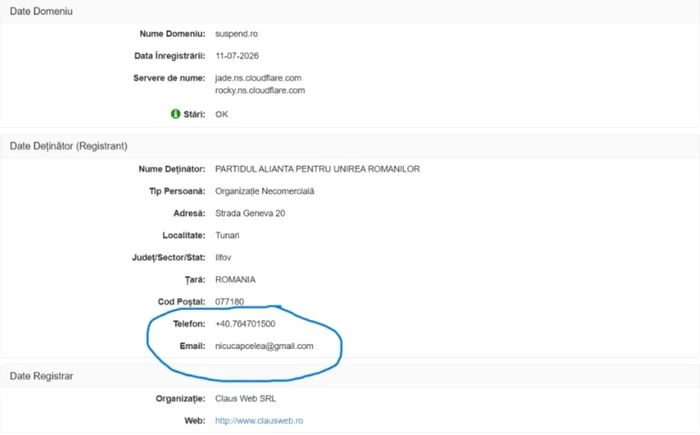Image resolution: width=700 pixels, height=435 pixels.
Task: Click the Date Domeniu section header
Action: click(41, 11)
